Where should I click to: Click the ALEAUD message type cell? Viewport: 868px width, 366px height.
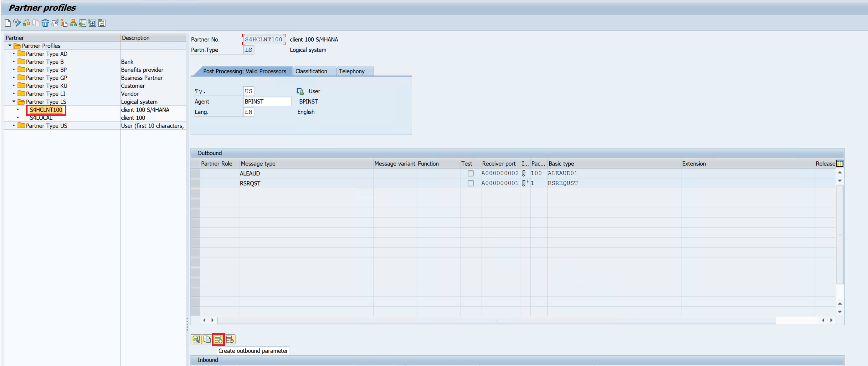[306, 173]
